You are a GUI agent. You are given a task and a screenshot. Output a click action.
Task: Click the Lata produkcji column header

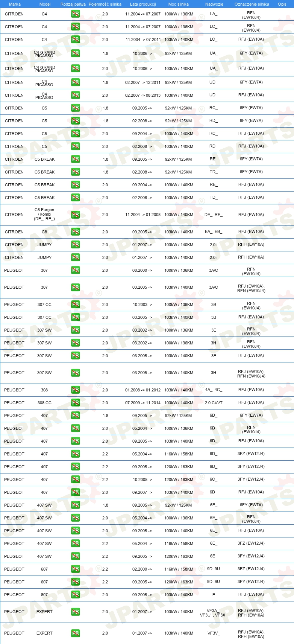tap(143, 4)
